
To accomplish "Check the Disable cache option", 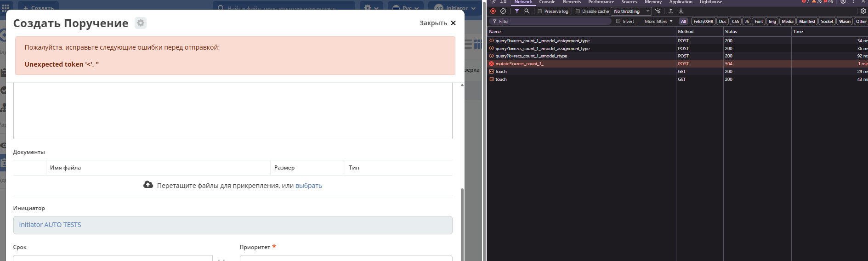I will [x=578, y=11].
